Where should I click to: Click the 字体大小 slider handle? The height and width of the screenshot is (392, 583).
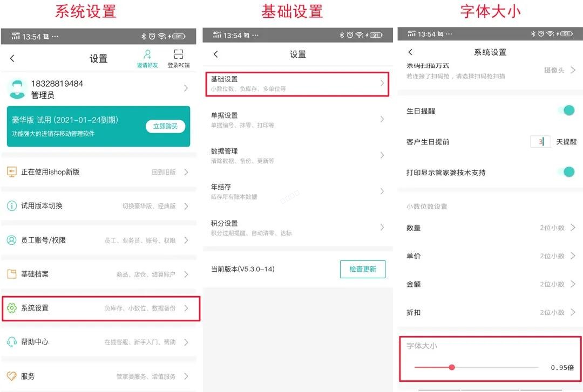(x=452, y=367)
